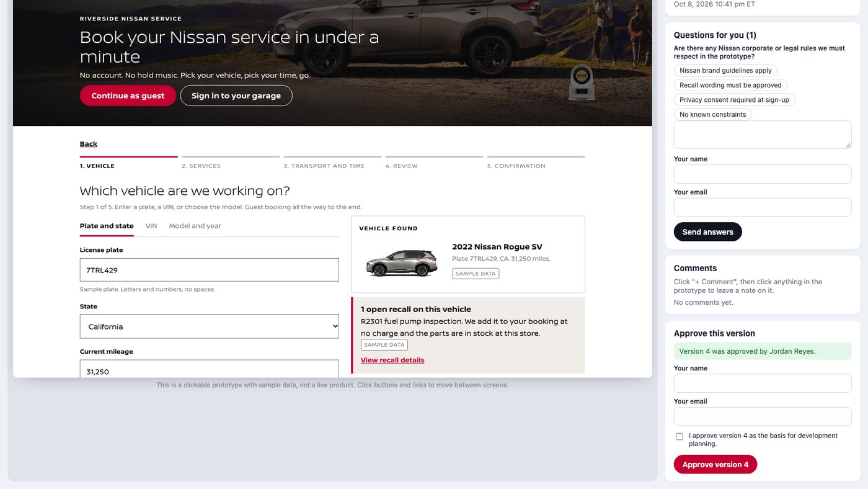Focus the Current mileage field
The image size is (868, 489).
[210, 369]
